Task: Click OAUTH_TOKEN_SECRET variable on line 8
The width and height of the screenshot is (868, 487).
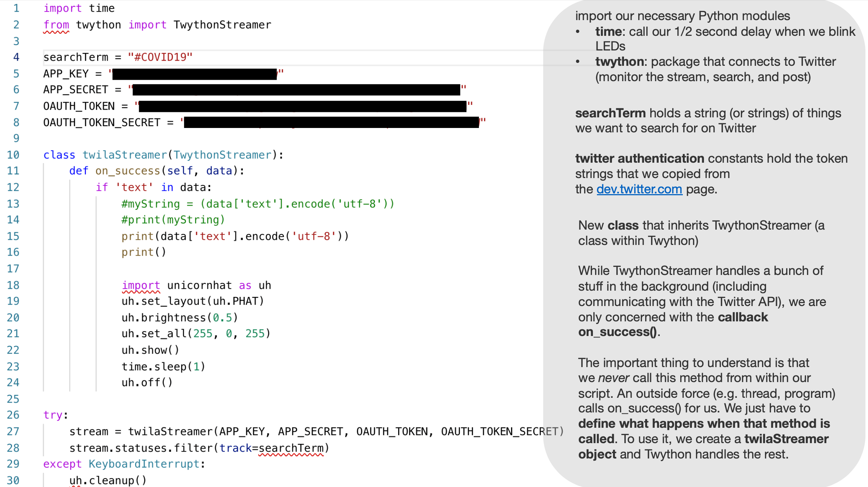Action: (102, 122)
